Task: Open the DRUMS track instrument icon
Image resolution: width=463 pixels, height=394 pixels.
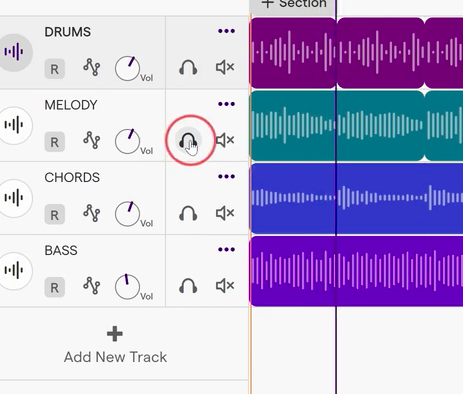Action: [x=14, y=52]
